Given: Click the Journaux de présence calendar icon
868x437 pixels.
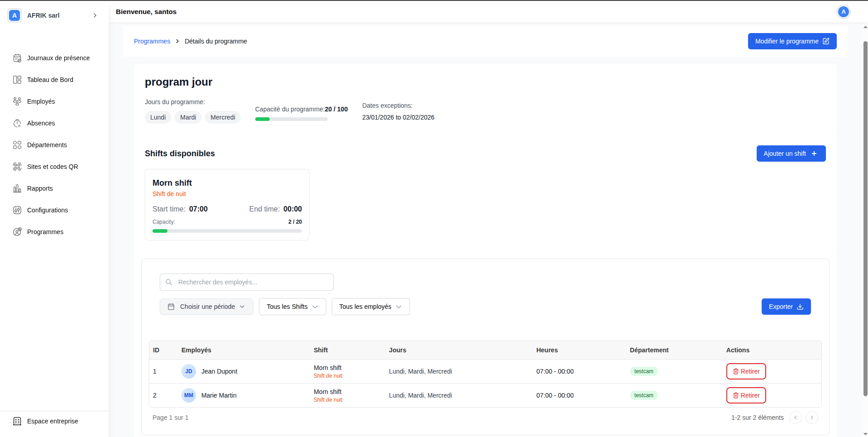Looking at the screenshot, I should 17,58.
